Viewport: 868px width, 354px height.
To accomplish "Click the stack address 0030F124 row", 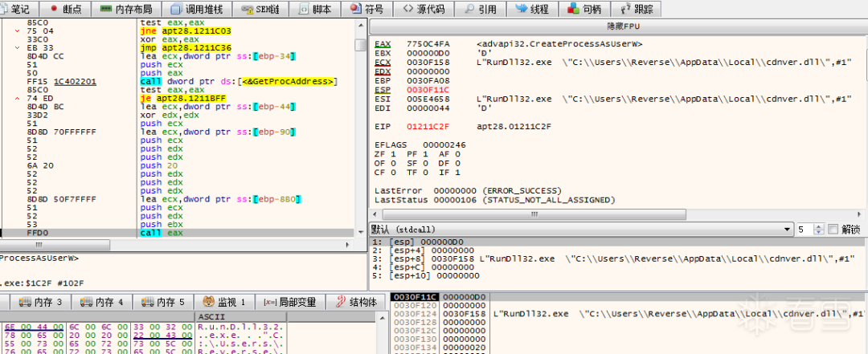I will pyautogui.click(x=628, y=314).
